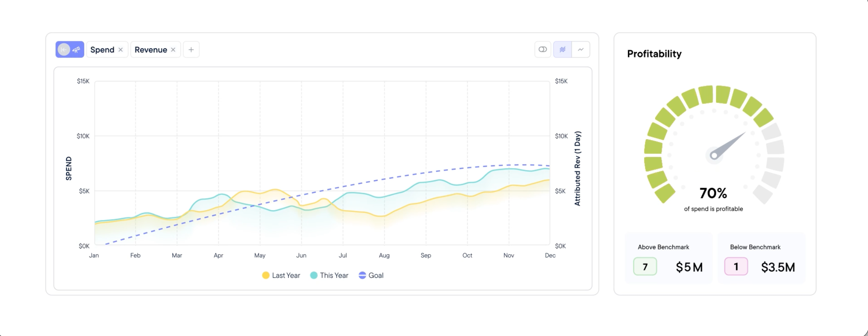Select the Revenue metric tab
The image size is (868, 336).
pos(151,50)
